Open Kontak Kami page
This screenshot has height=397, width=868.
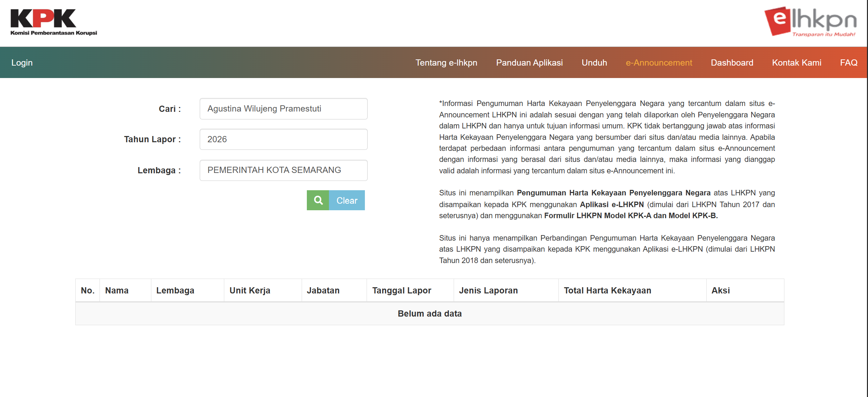(x=796, y=62)
